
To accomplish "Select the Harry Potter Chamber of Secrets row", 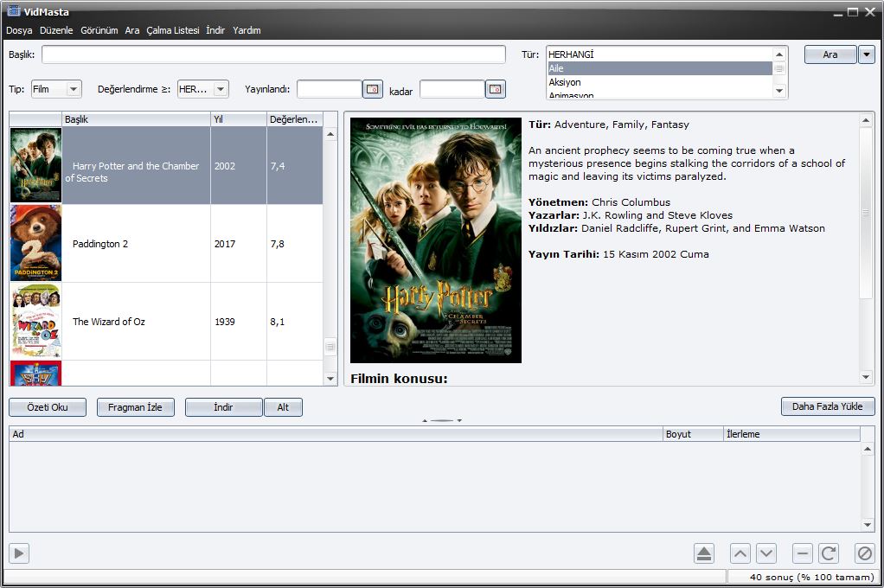I will coord(166,165).
